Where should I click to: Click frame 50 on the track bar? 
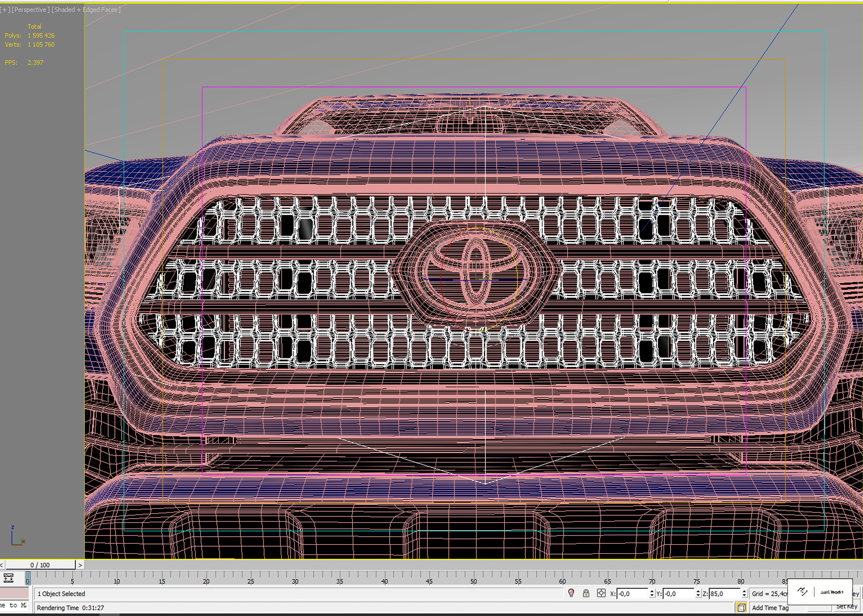pos(473,581)
